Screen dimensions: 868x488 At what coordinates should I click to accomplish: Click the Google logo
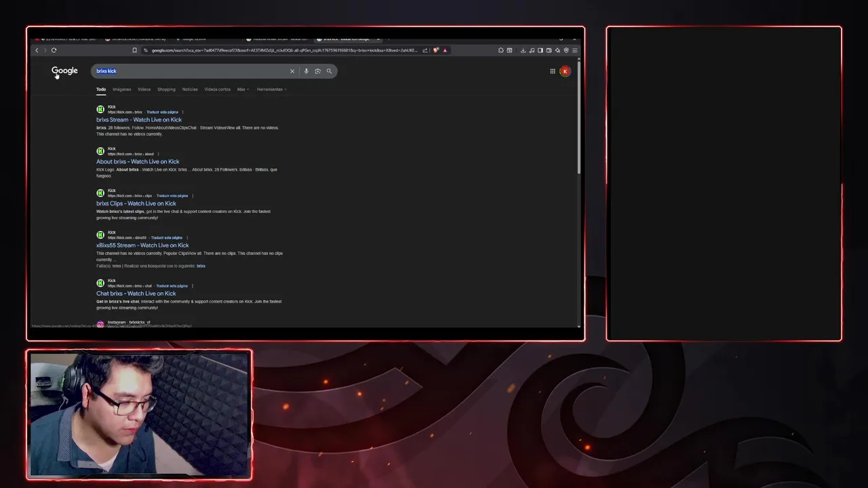[x=64, y=70]
